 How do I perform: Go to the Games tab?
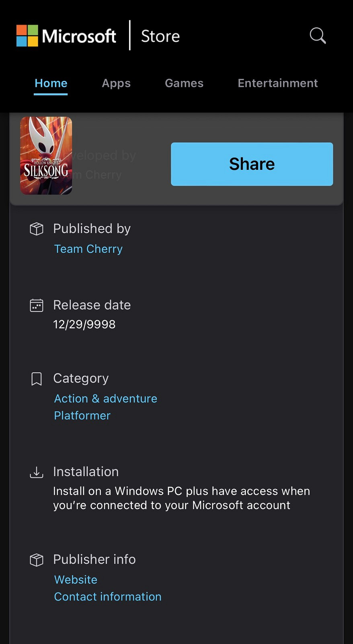click(x=184, y=83)
